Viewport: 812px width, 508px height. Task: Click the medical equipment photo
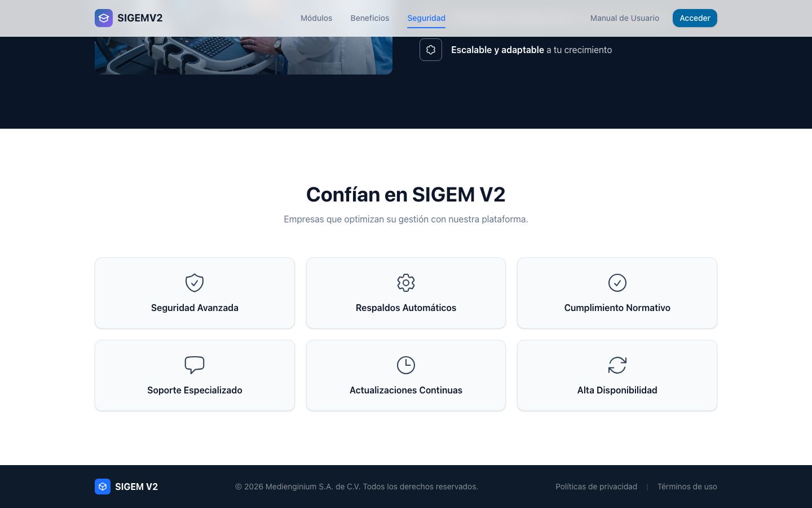pyautogui.click(x=244, y=55)
